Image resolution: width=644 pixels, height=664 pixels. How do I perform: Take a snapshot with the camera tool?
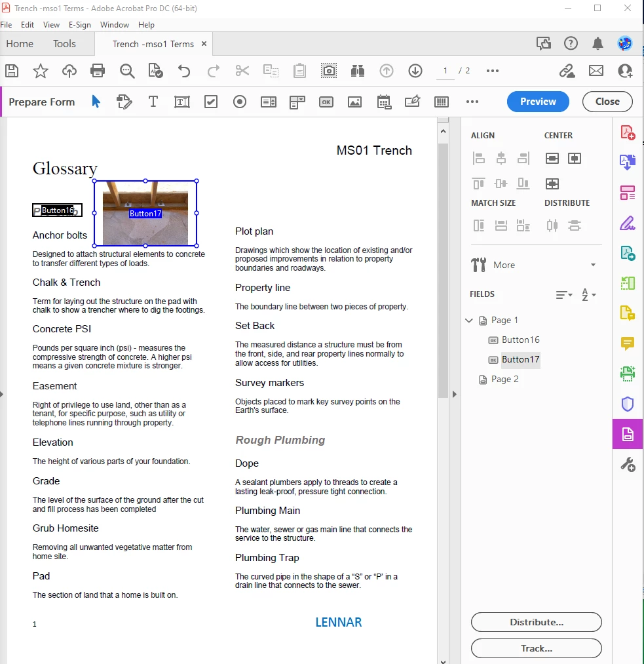(329, 71)
